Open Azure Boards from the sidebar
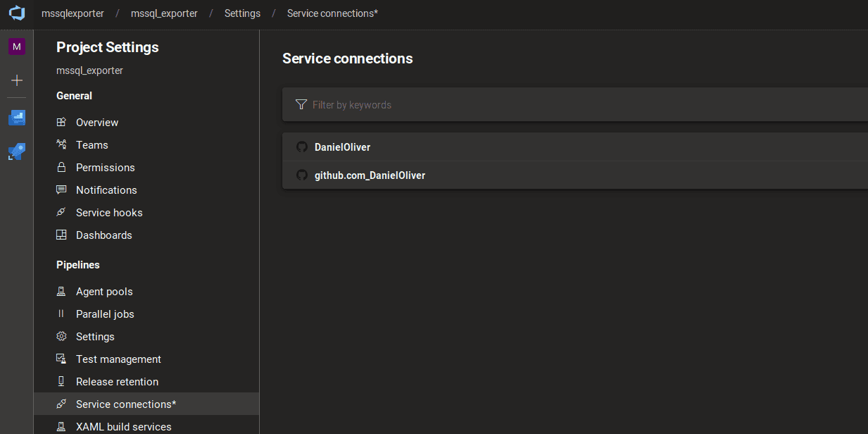868x434 pixels. 17,118
